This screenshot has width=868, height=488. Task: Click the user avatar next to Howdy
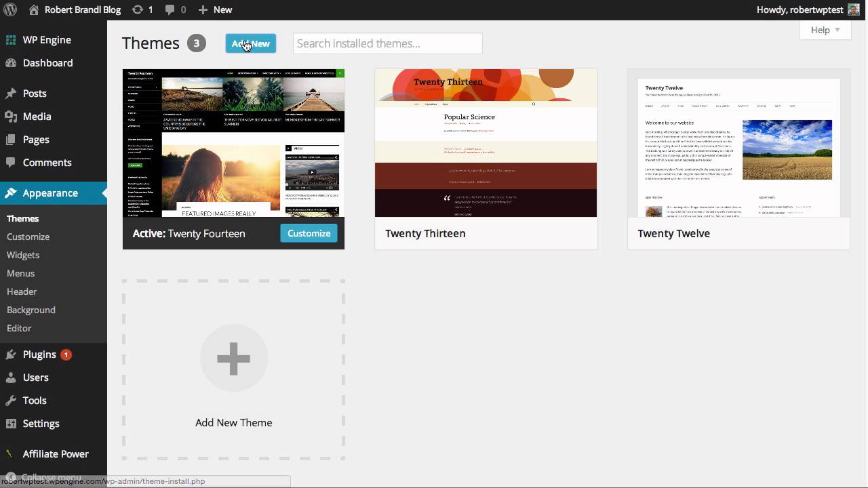tap(854, 9)
